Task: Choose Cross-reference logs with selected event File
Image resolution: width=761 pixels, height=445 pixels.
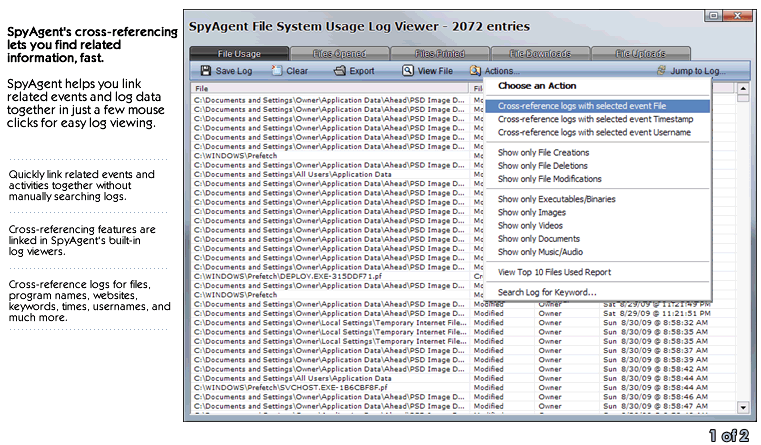Action: click(x=597, y=106)
